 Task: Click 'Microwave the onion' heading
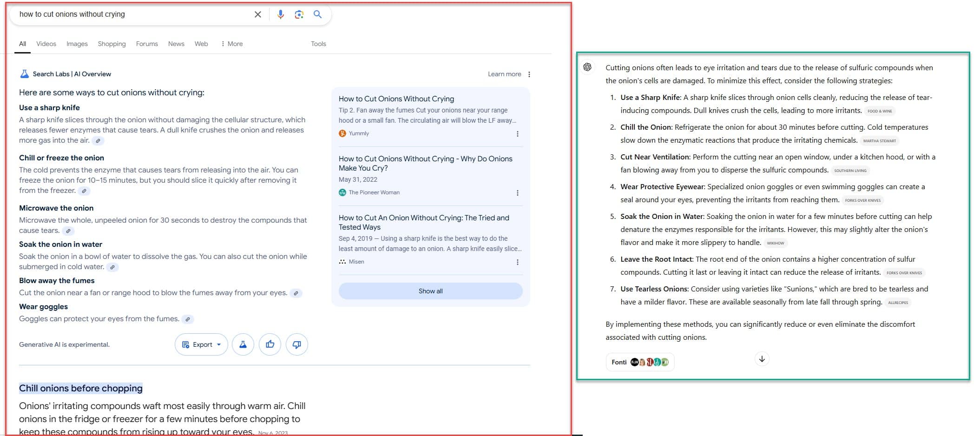coord(56,208)
